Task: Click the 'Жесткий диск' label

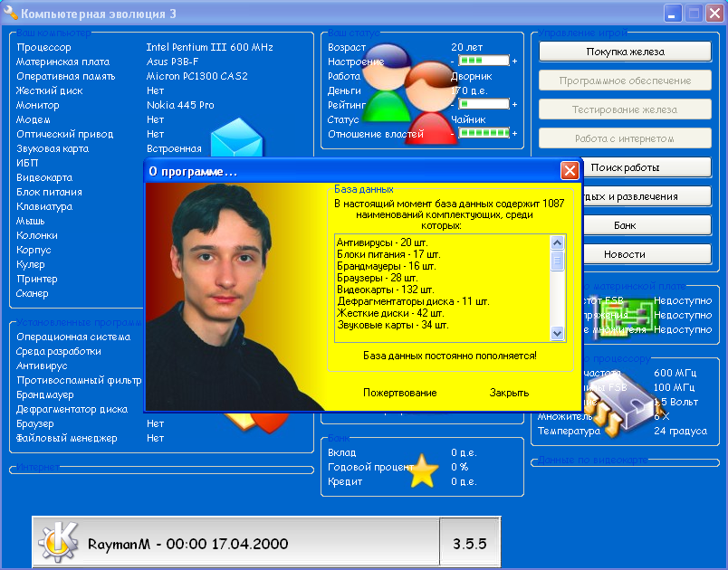Action: point(49,90)
